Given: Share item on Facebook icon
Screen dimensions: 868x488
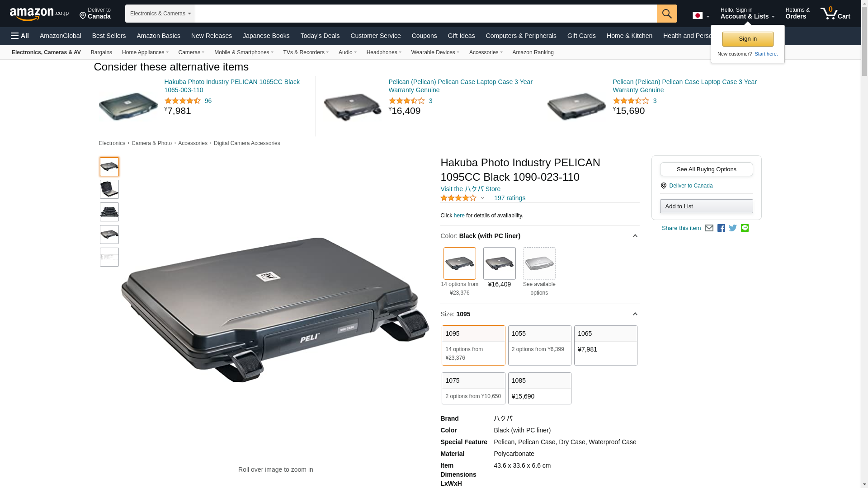Looking at the screenshot, I should [x=721, y=228].
